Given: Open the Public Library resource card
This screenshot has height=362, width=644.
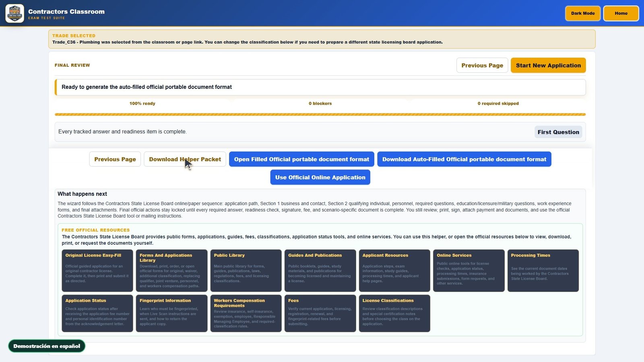Looking at the screenshot, I should click(246, 271).
